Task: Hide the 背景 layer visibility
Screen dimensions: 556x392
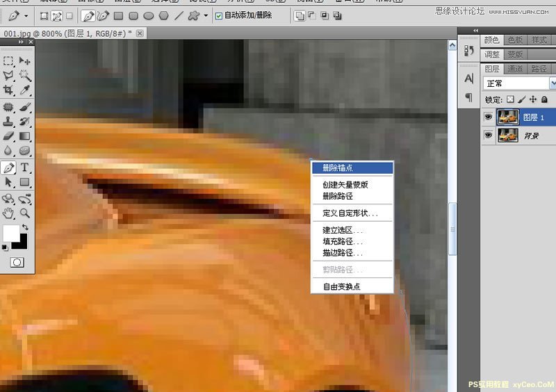Action: (x=489, y=135)
